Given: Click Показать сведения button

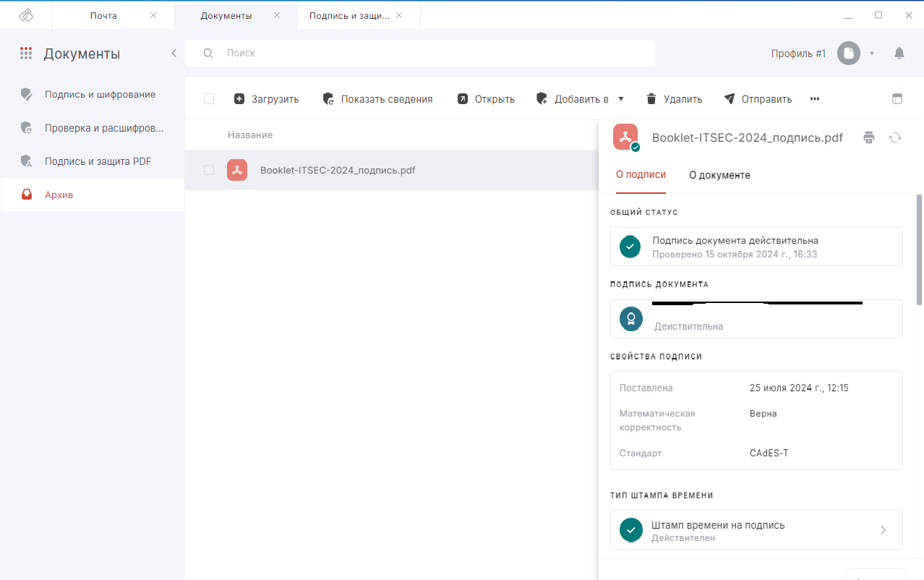Looking at the screenshot, I should coord(377,99).
